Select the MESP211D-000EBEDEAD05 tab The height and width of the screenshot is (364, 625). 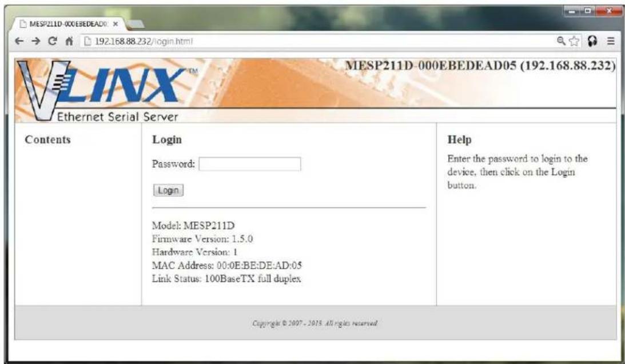pos(69,24)
